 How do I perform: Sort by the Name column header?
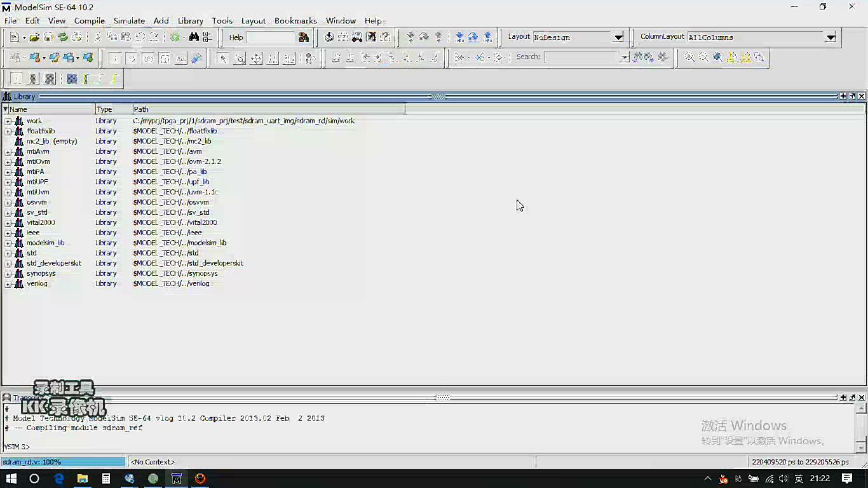49,109
